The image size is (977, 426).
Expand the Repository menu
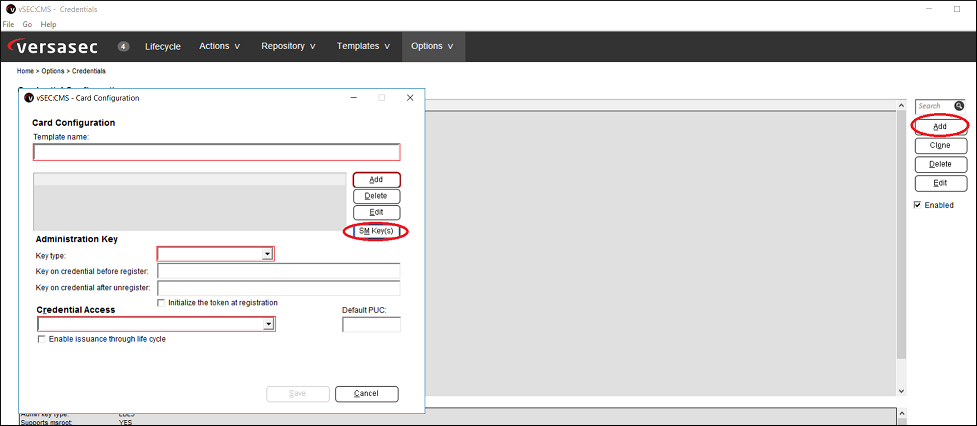point(288,46)
